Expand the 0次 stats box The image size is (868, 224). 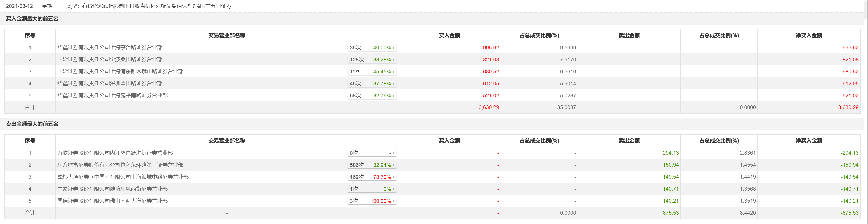(372, 153)
